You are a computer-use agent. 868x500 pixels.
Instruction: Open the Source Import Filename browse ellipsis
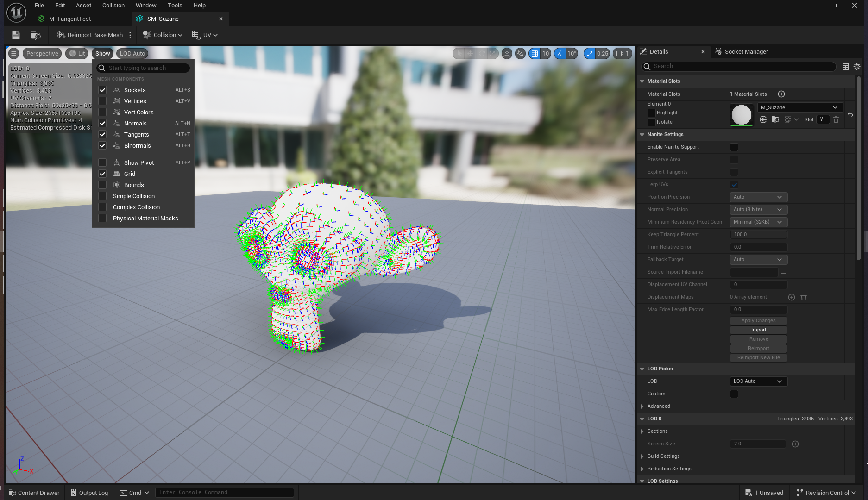[784, 273]
